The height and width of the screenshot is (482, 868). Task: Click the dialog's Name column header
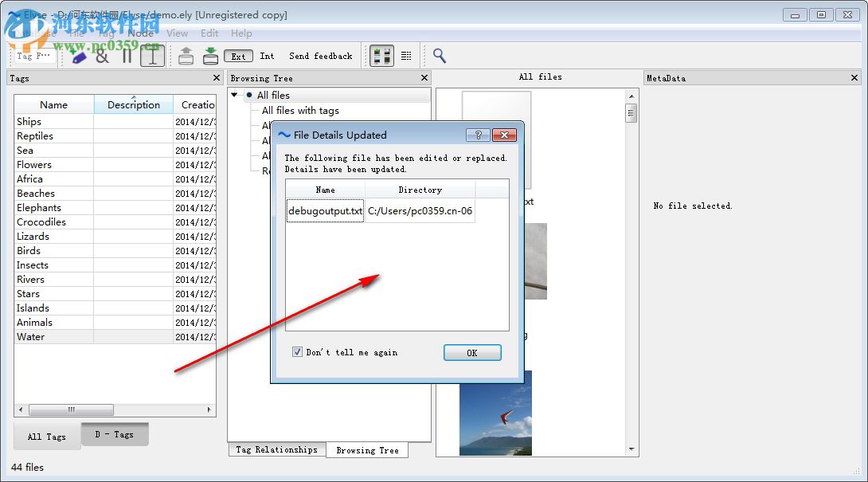326,190
